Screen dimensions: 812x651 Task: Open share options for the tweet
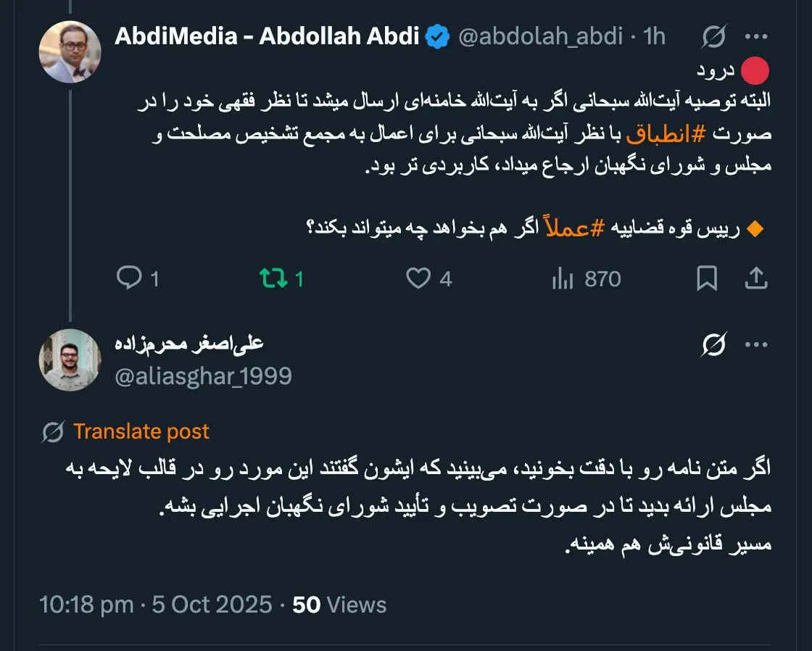pyautogui.click(x=758, y=278)
